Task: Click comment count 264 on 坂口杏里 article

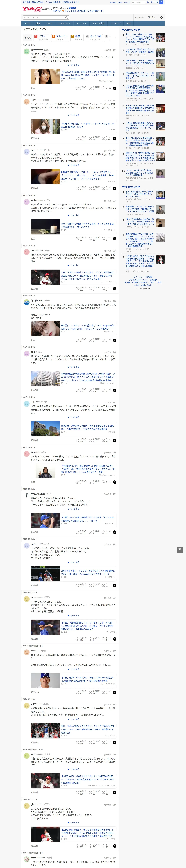Action: tap(64, 130)
